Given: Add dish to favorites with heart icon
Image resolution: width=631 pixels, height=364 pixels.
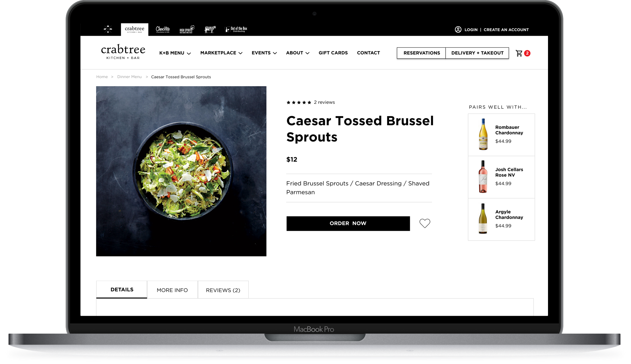Looking at the screenshot, I should [425, 223].
